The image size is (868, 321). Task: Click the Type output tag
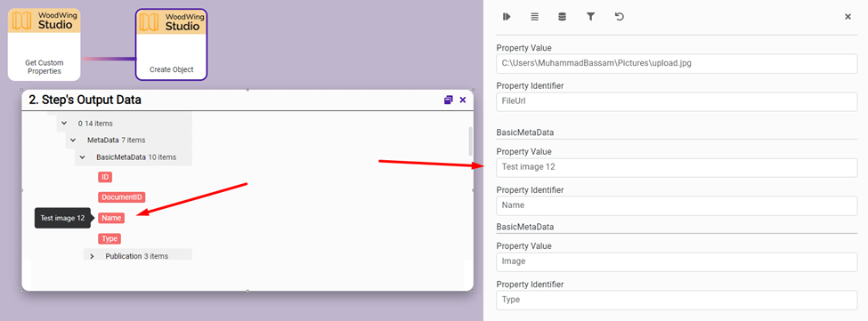tap(110, 238)
